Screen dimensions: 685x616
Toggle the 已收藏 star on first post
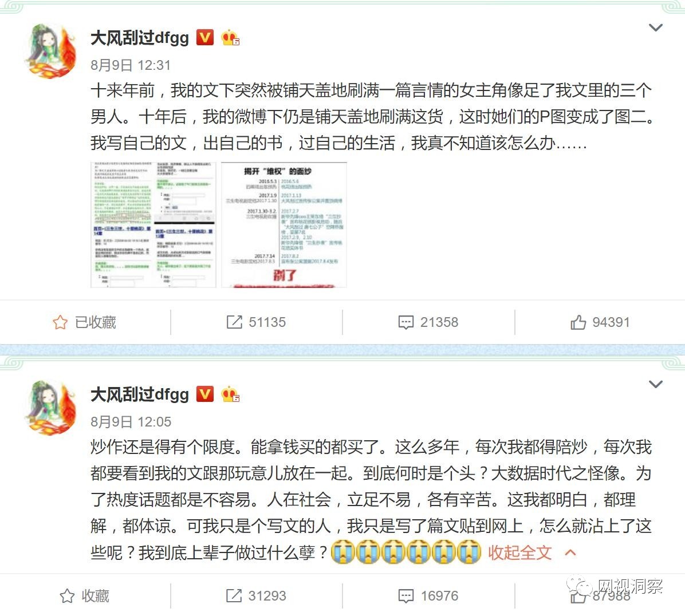click(60, 322)
